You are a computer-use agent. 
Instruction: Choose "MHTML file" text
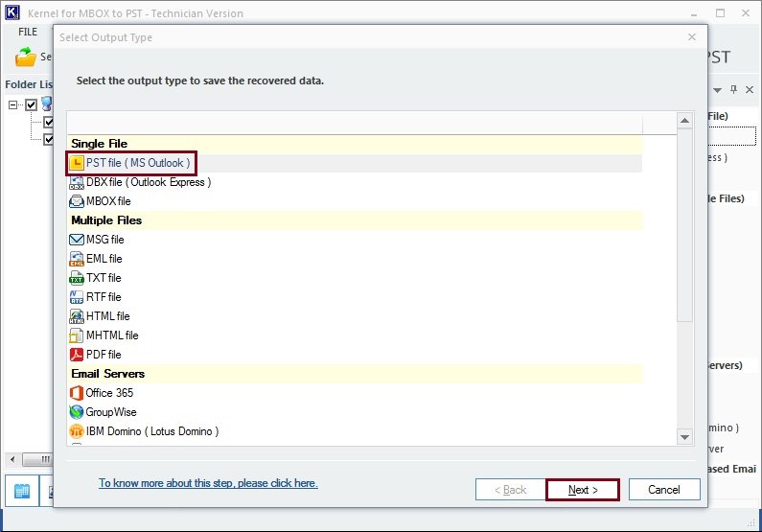pos(112,335)
